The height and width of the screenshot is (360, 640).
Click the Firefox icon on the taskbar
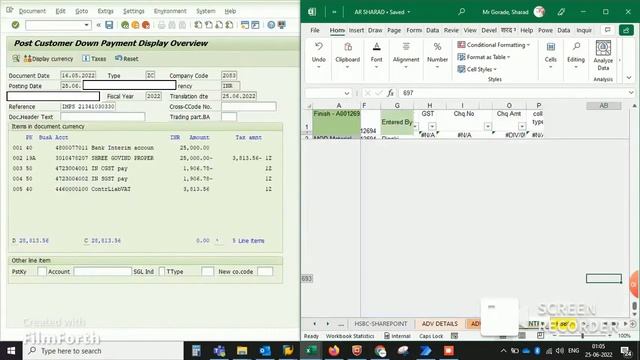coord(334,351)
